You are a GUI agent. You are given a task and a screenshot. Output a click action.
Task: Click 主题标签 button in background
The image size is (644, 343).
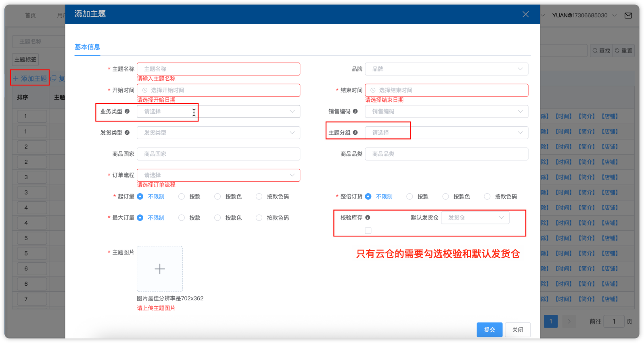tap(25, 59)
